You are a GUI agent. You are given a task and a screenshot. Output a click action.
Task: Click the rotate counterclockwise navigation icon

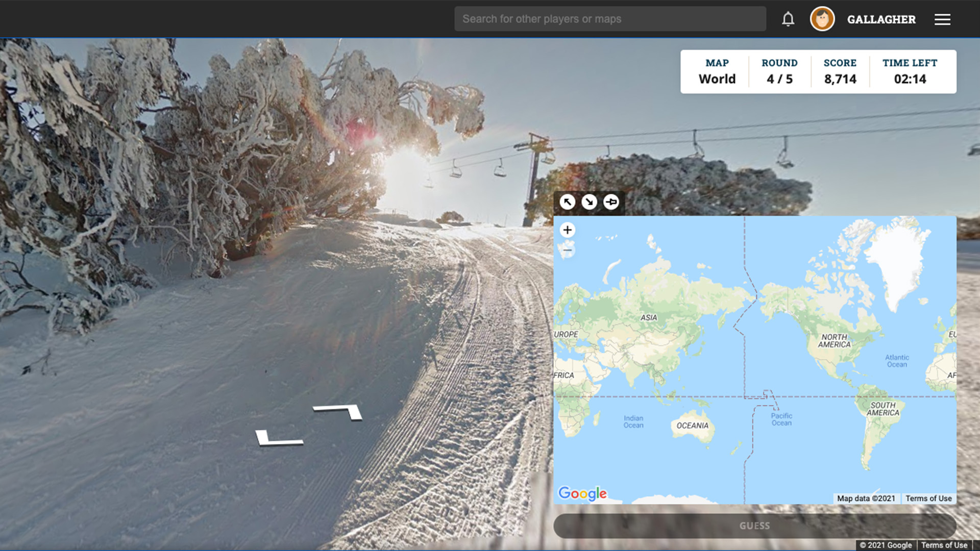(568, 202)
